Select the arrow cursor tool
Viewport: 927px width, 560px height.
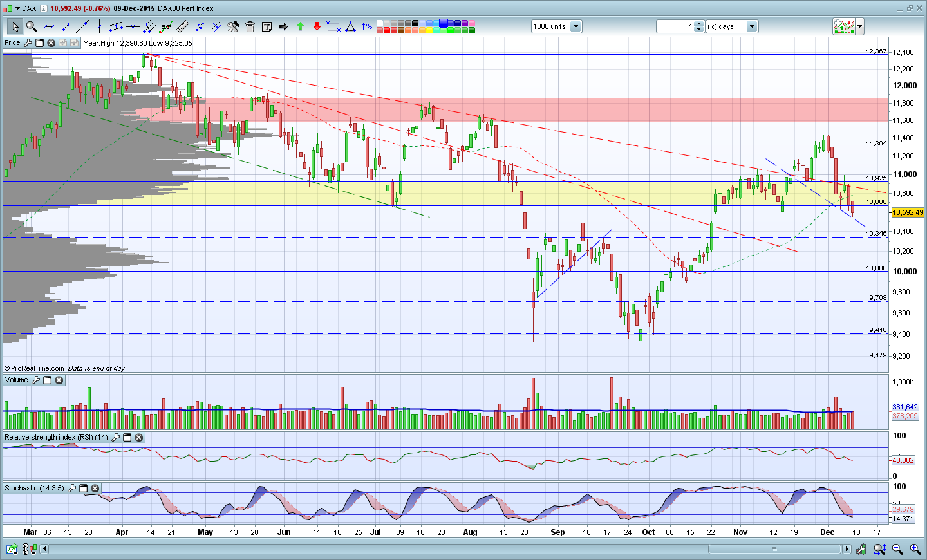coord(15,26)
